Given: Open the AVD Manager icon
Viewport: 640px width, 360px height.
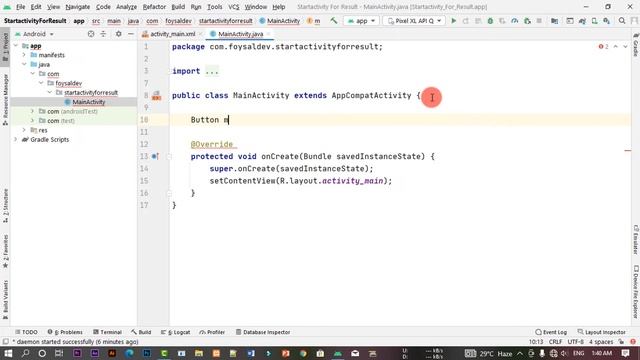Looking at the screenshot, I should [x=594, y=21].
